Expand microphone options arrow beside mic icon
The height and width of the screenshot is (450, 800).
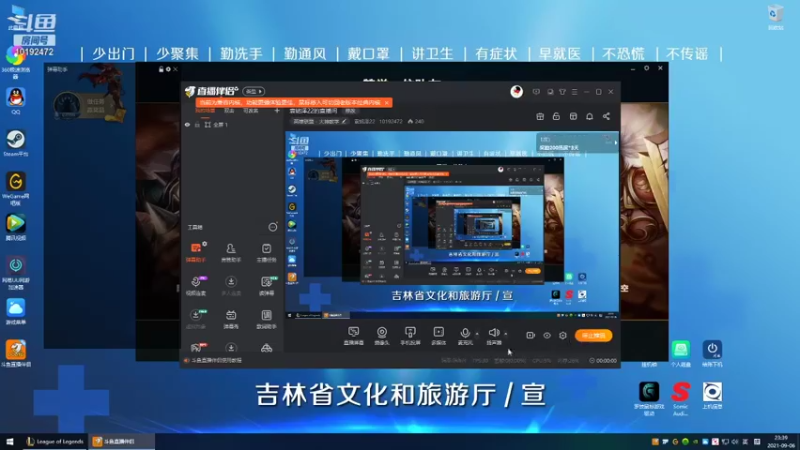(477, 334)
